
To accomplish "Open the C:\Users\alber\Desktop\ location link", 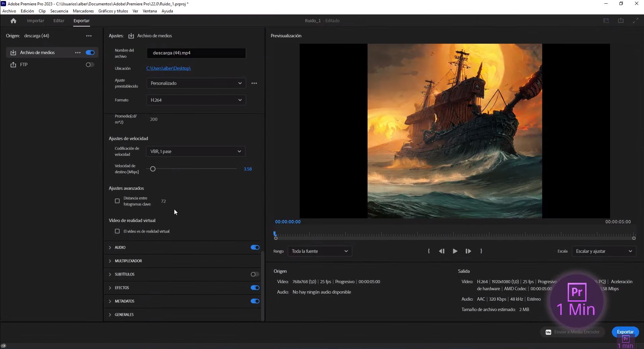I will pyautogui.click(x=169, y=68).
